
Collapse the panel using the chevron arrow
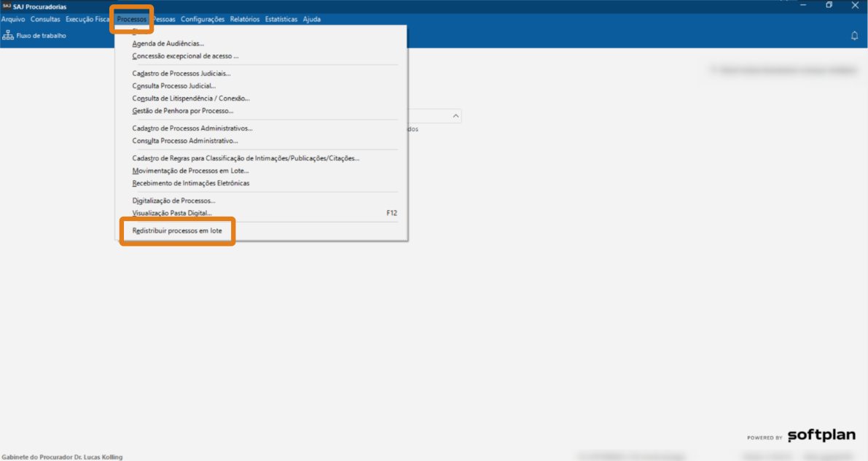(x=455, y=116)
